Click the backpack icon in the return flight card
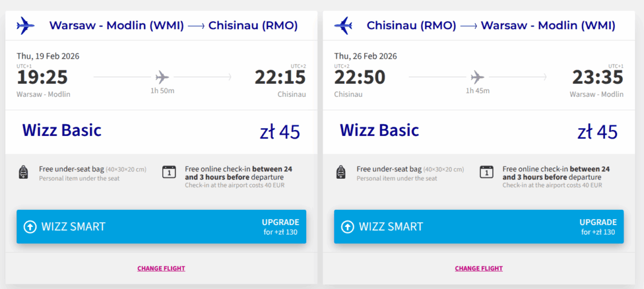This screenshot has width=644, height=289. coord(341,172)
